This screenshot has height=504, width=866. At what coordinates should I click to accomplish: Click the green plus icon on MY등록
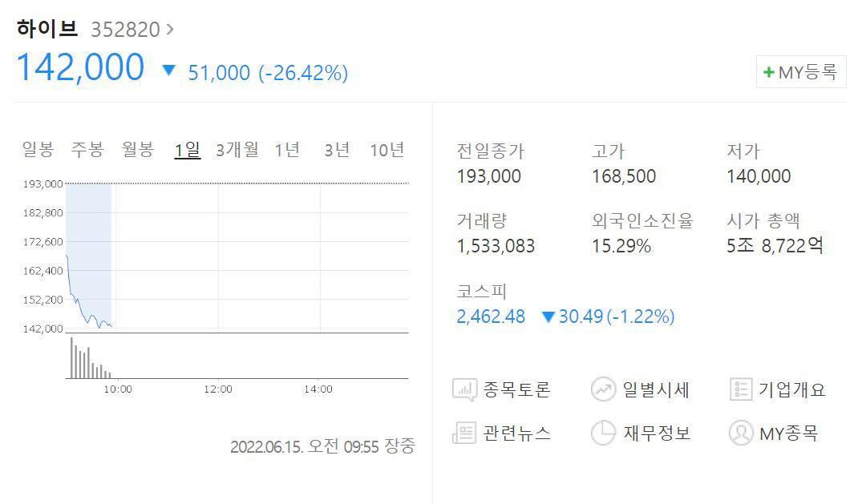tap(769, 72)
